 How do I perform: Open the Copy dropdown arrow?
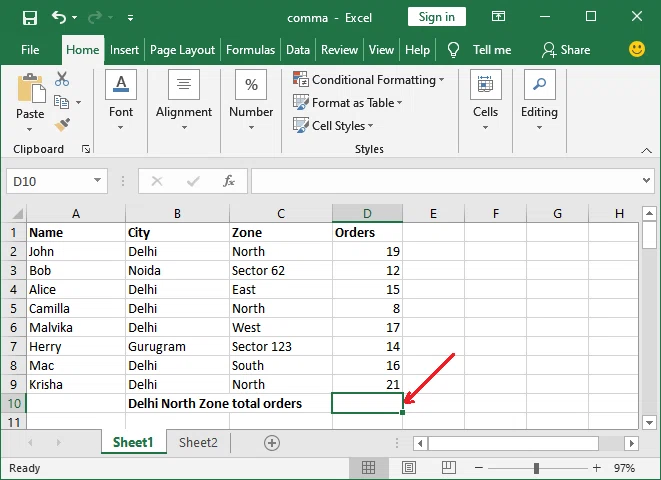point(78,102)
